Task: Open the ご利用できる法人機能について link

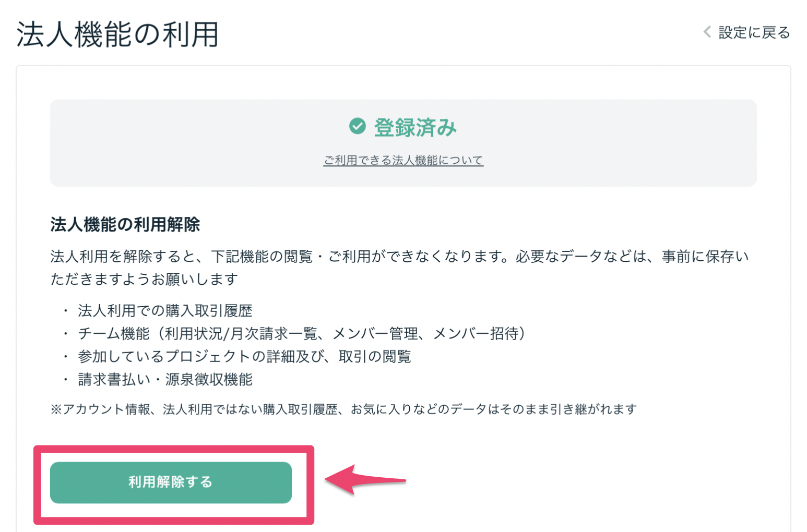Action: (x=403, y=160)
